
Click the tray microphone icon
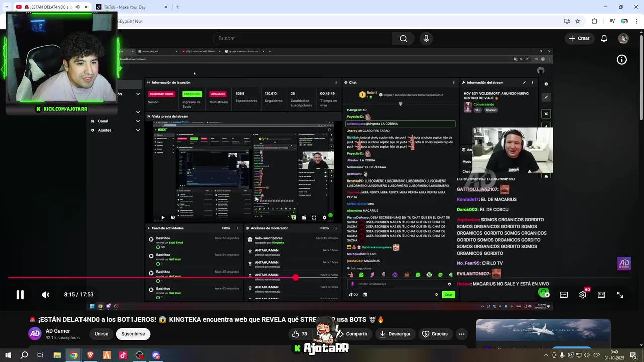pyautogui.click(x=562, y=355)
